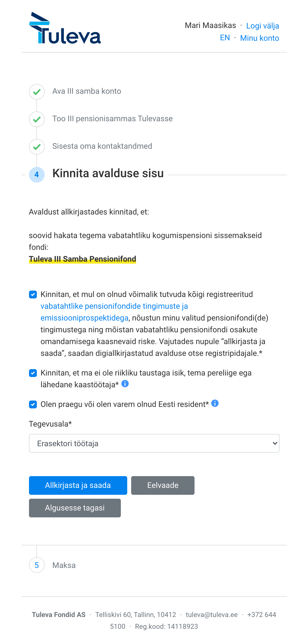Click the info icon beside riikliku taustaga isik

coord(125,384)
